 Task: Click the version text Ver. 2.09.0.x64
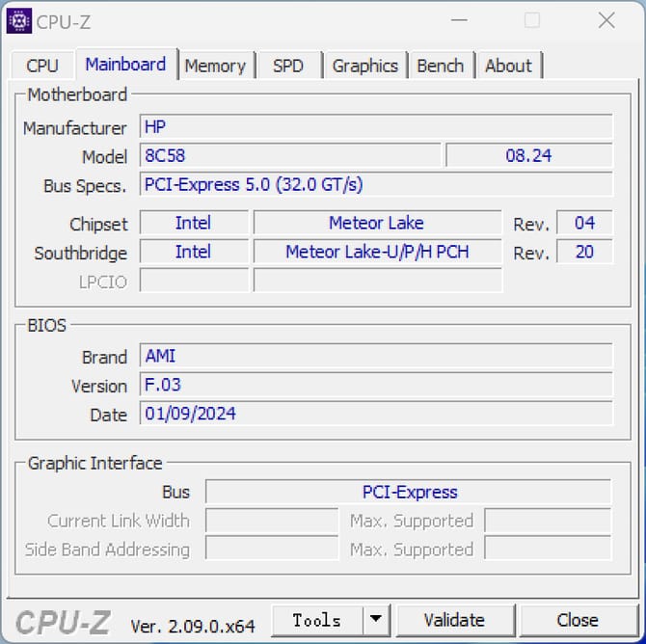(x=193, y=627)
